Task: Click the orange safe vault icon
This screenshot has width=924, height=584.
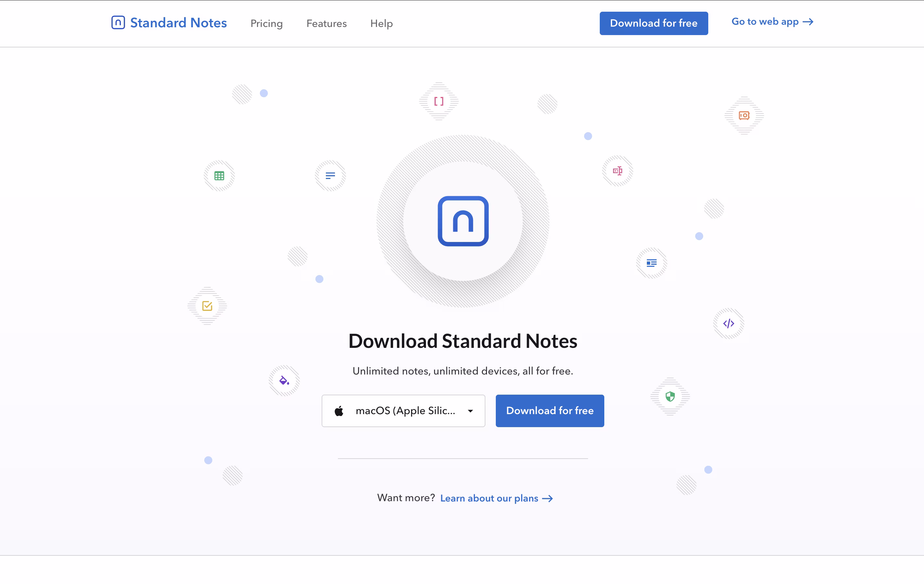Action: 744,116
